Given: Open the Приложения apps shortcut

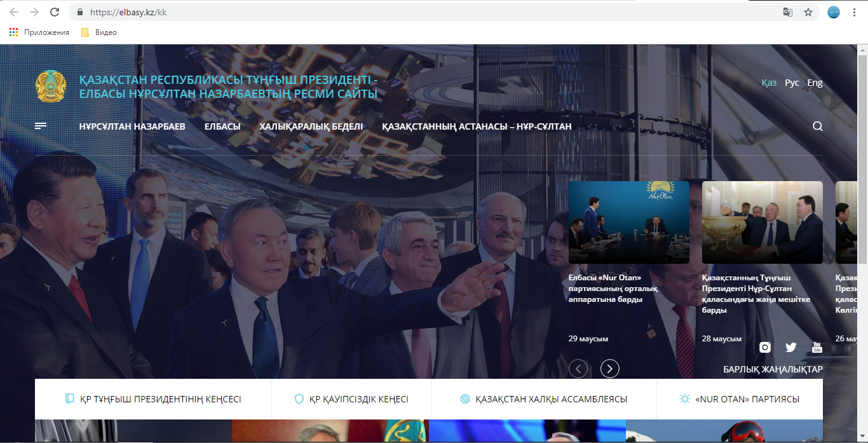Looking at the screenshot, I should point(39,32).
